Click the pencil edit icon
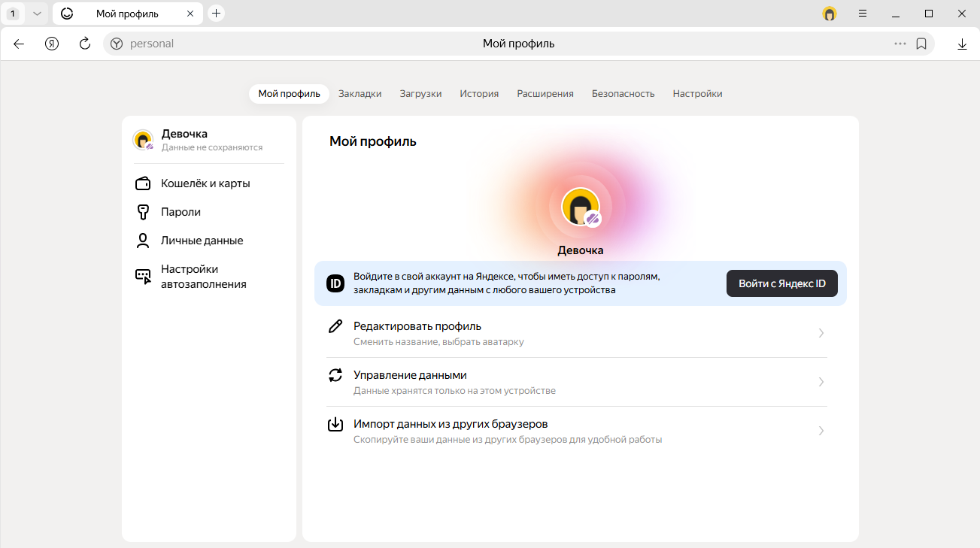 point(335,326)
